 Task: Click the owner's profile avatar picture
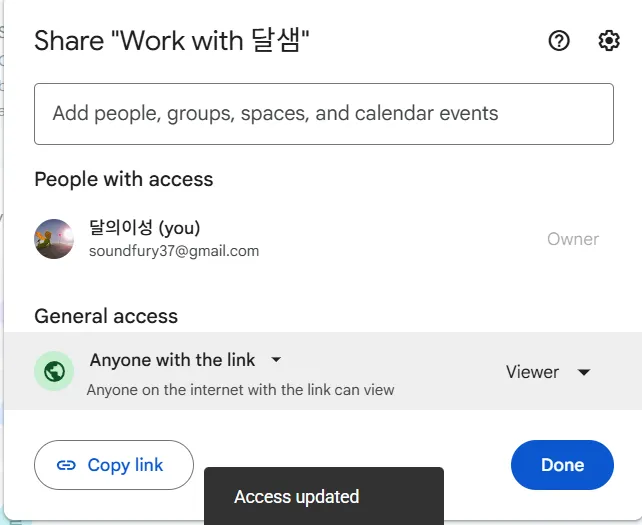point(54,239)
